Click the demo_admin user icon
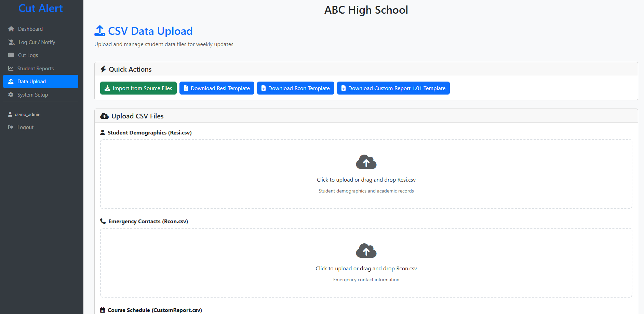644x314 pixels. click(x=10, y=115)
